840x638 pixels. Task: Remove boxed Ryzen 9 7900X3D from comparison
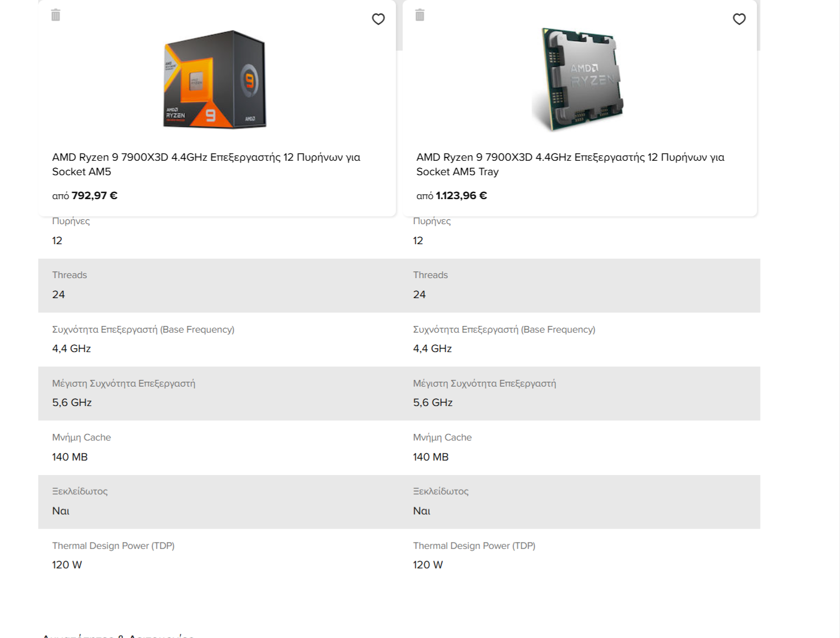point(56,15)
